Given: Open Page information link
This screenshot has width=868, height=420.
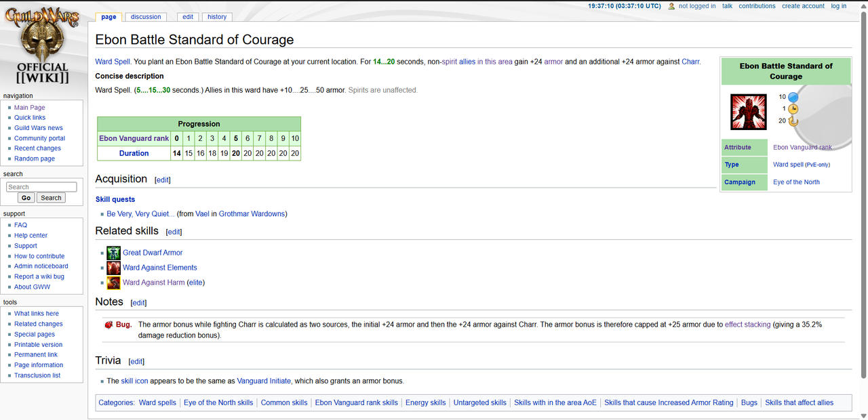Looking at the screenshot, I should [x=39, y=365].
